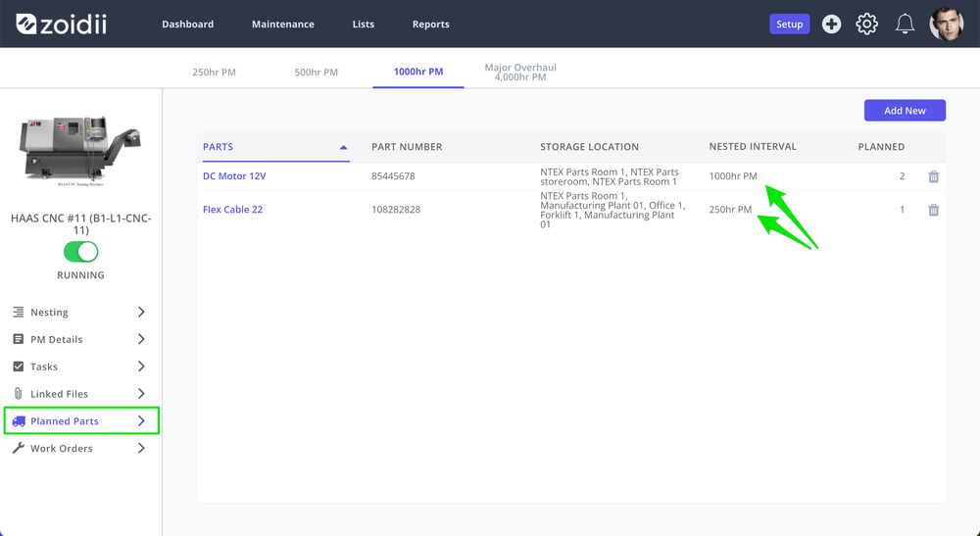Click the zoidii logo
The height and width of the screenshot is (536, 980).
[61, 24]
